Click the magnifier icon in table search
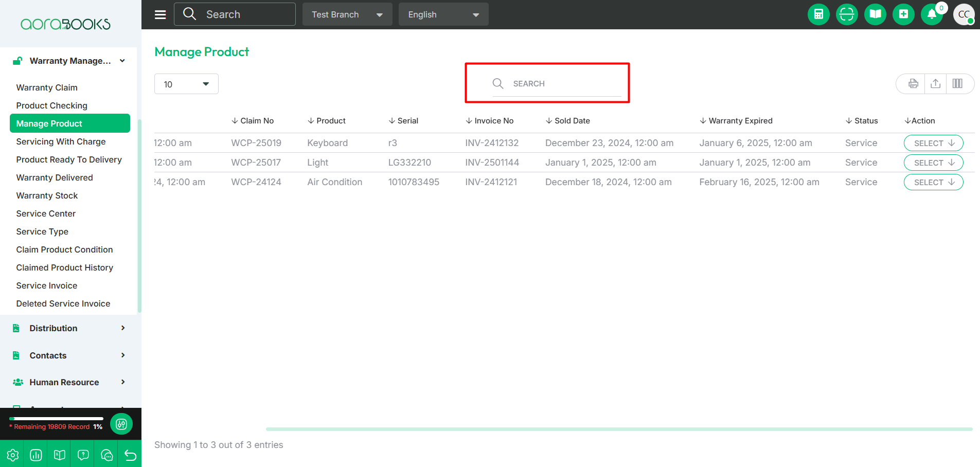Image resolution: width=980 pixels, height=467 pixels. pyautogui.click(x=497, y=83)
